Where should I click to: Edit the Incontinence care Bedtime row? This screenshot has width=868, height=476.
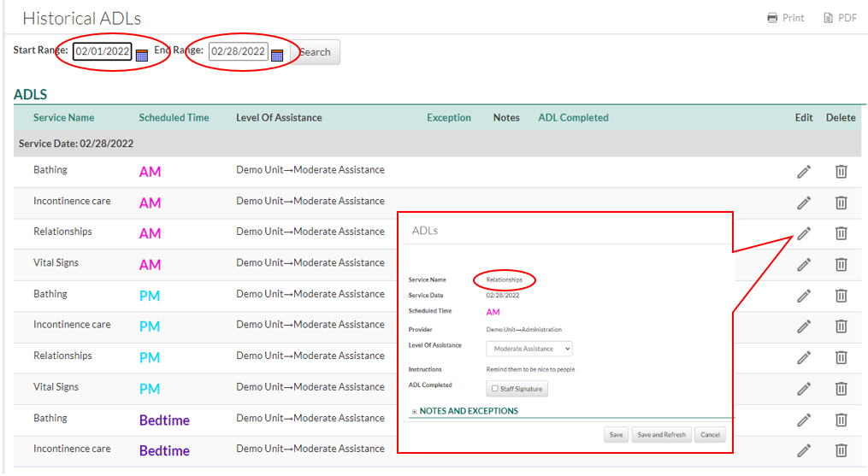pyautogui.click(x=803, y=450)
